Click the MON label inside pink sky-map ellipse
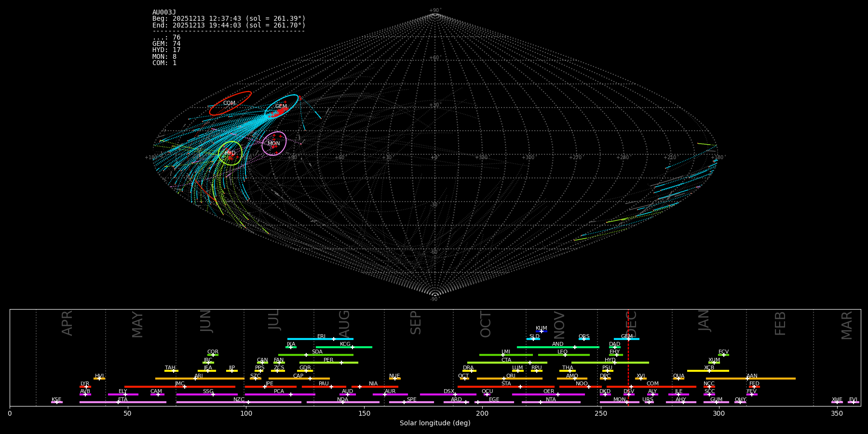The height and width of the screenshot is (434, 868). [x=274, y=144]
